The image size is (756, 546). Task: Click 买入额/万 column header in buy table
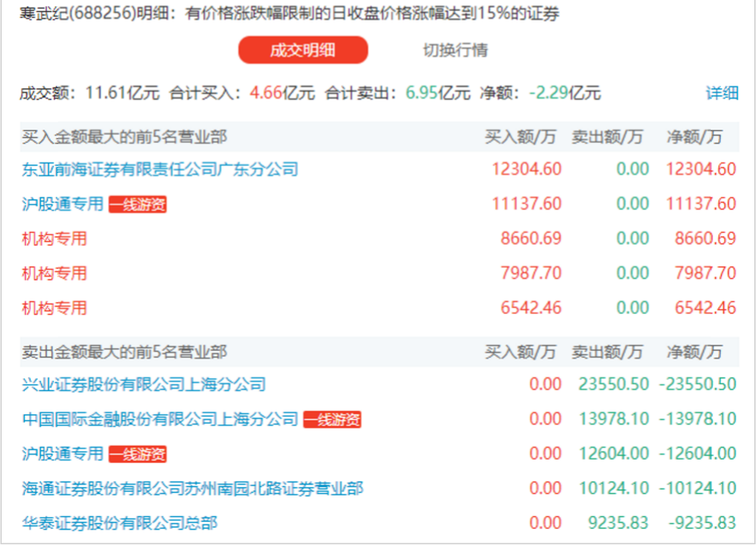point(521,137)
